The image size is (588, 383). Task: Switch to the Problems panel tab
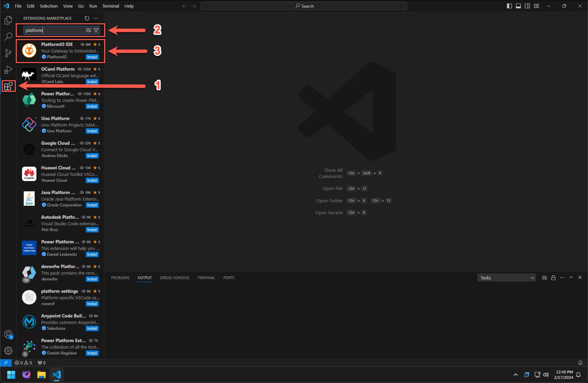pyautogui.click(x=120, y=278)
